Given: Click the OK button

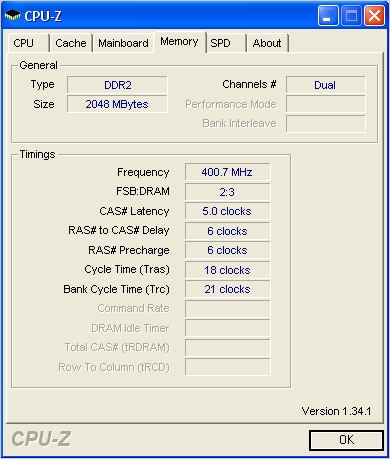Looking at the screenshot, I should click(346, 440).
